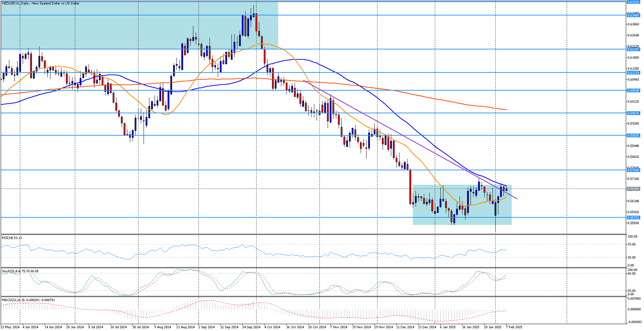644x331 pixels.
Task: Click the 0.58835 price level tag
Action: (x=633, y=135)
